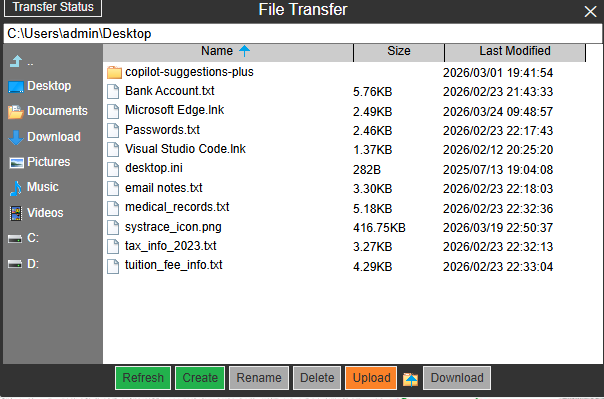Click the 1.37KB size value
This screenshot has height=399, width=604.
point(372,150)
